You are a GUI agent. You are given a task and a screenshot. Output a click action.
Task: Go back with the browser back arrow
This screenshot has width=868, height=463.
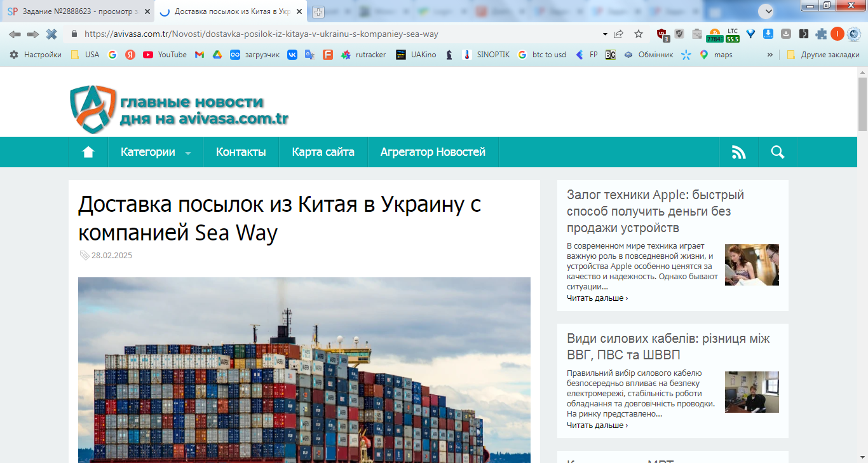pyautogui.click(x=15, y=34)
